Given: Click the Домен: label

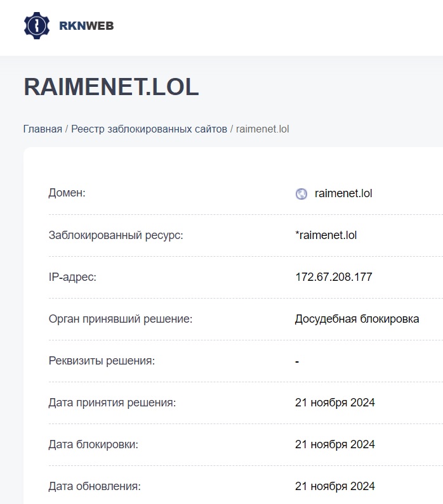Looking at the screenshot, I should [67, 193].
